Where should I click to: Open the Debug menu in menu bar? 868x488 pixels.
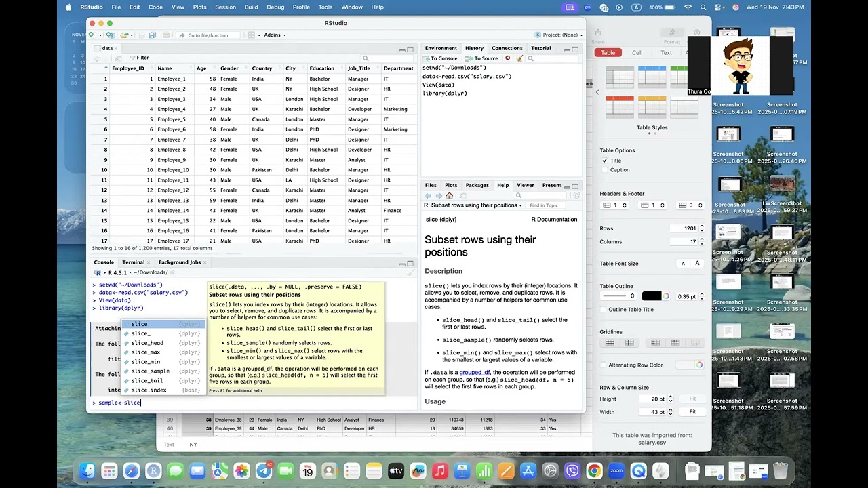pos(275,7)
